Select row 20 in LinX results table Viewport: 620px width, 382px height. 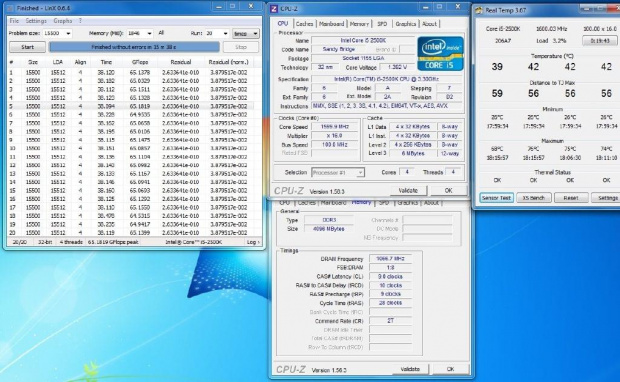point(130,233)
